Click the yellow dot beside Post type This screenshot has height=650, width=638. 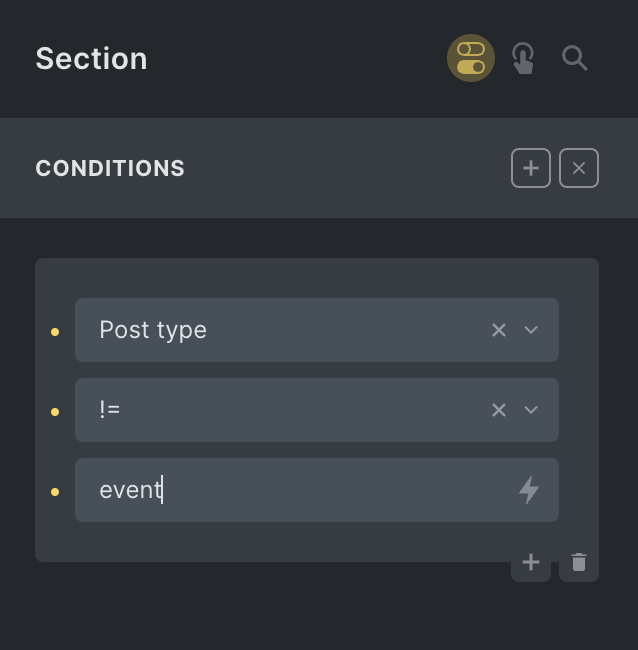tap(55, 331)
